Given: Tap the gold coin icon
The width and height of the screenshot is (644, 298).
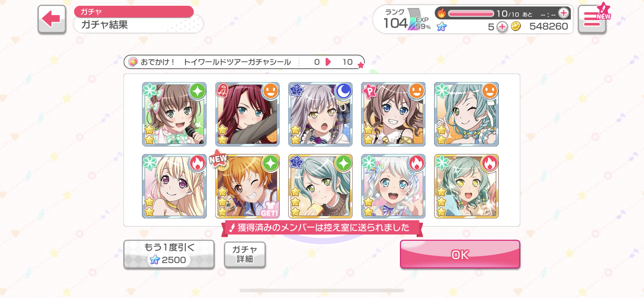Looking at the screenshot, I should coord(516,26).
